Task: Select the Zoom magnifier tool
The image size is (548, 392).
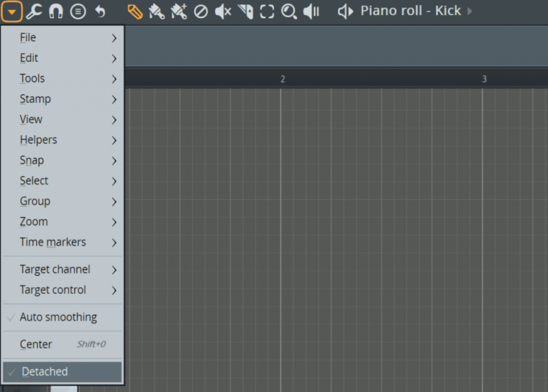Action: [x=289, y=11]
